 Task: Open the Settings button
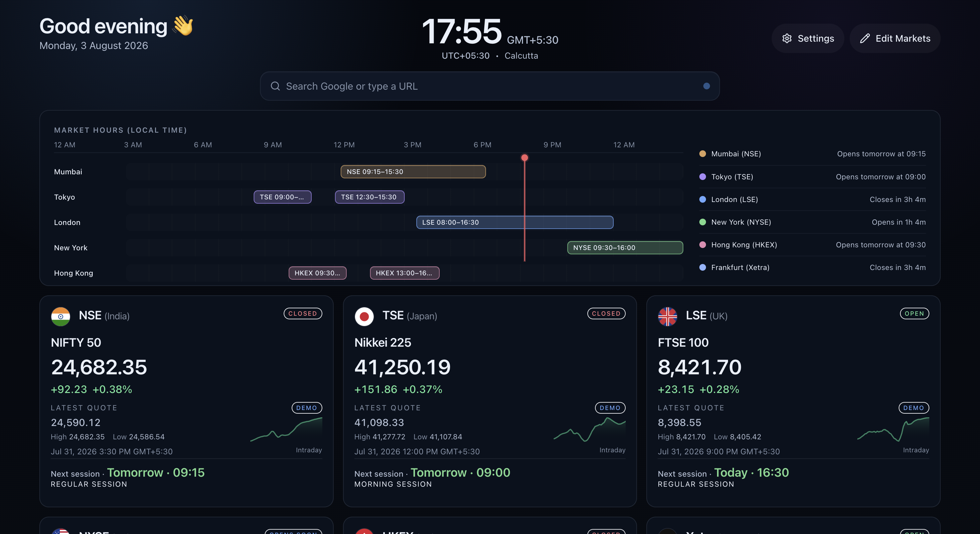[x=808, y=38]
